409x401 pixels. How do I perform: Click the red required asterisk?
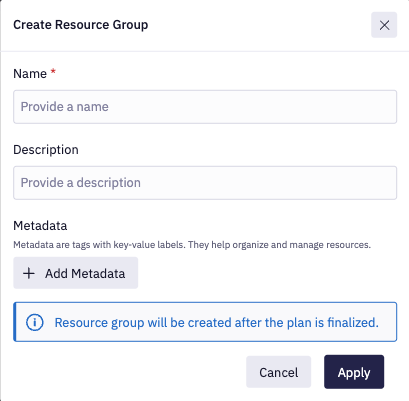pyautogui.click(x=53, y=71)
